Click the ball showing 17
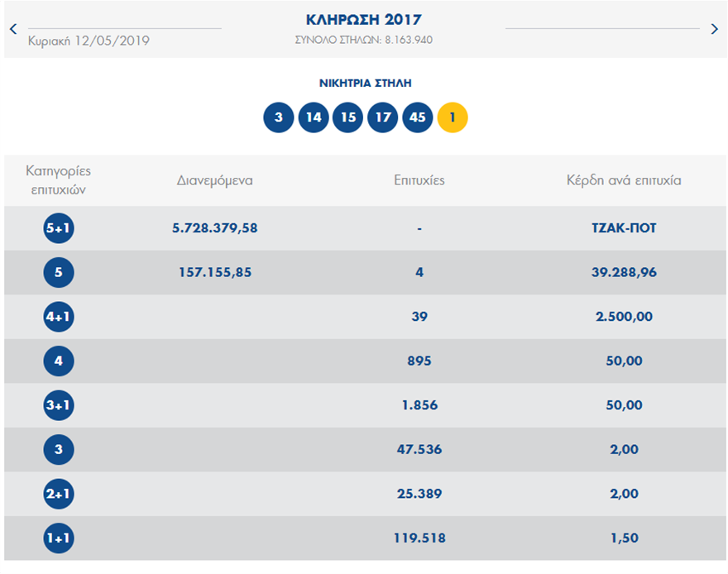728x574 pixels. [x=382, y=117]
